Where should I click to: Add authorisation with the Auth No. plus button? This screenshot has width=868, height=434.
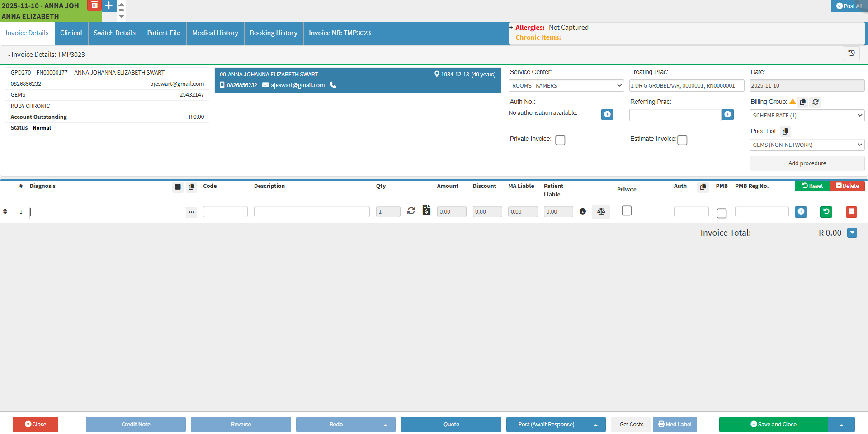[x=607, y=114]
